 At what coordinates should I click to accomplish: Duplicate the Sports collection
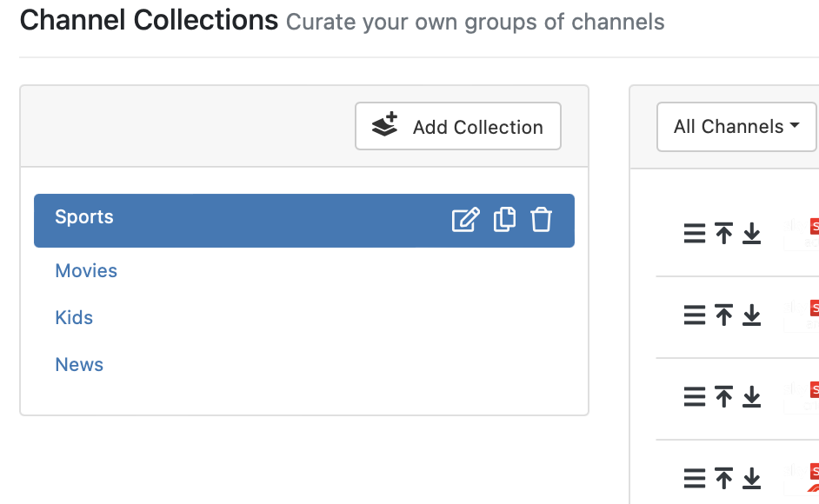tap(504, 220)
